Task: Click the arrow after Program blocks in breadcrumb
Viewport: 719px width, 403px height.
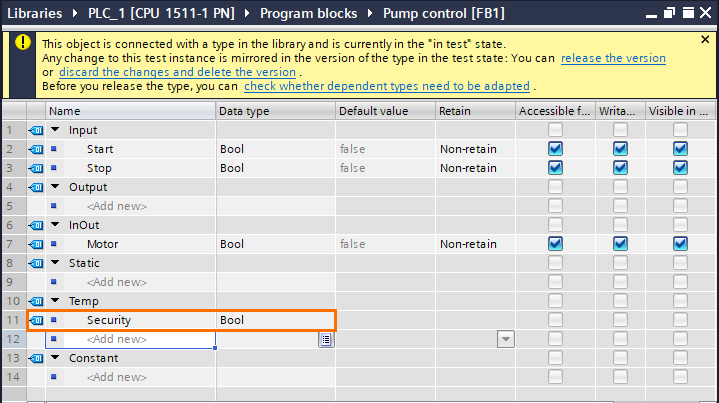Action: coord(370,13)
